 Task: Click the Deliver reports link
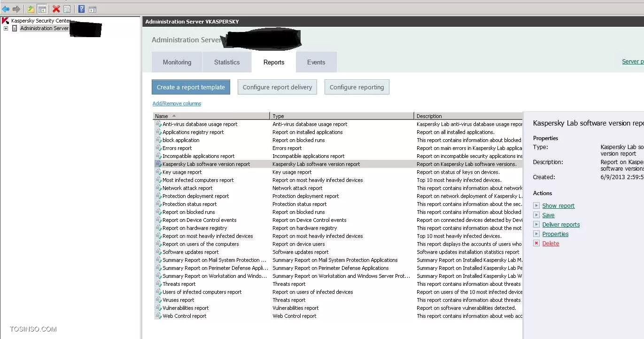[x=561, y=225]
